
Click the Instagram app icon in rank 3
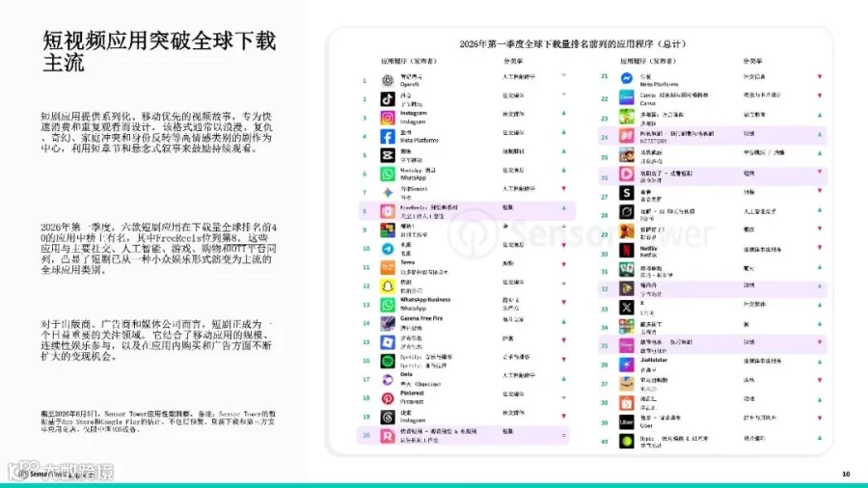(388, 118)
